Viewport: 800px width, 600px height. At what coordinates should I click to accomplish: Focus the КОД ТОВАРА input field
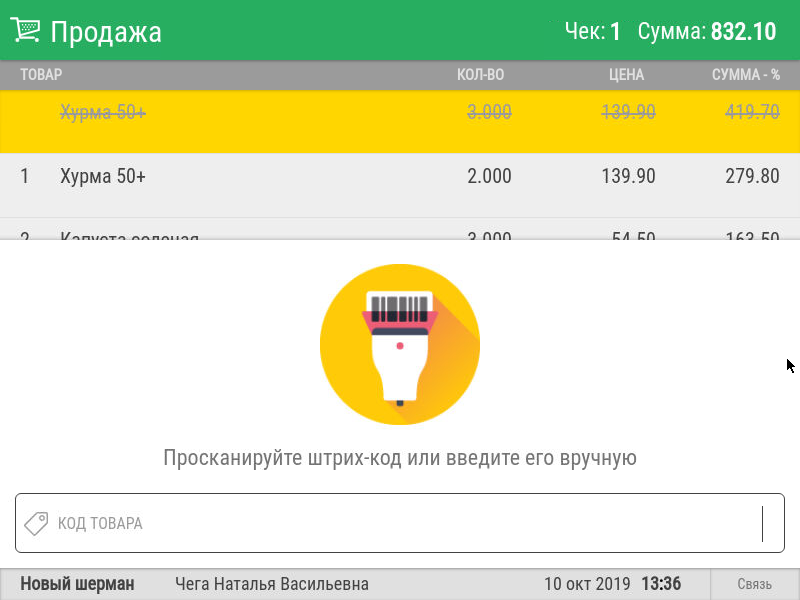tap(400, 523)
